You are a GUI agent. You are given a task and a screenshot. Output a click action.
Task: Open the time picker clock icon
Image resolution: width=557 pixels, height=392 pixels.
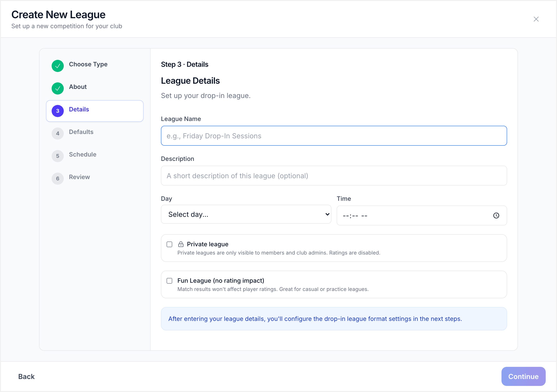coord(496,216)
